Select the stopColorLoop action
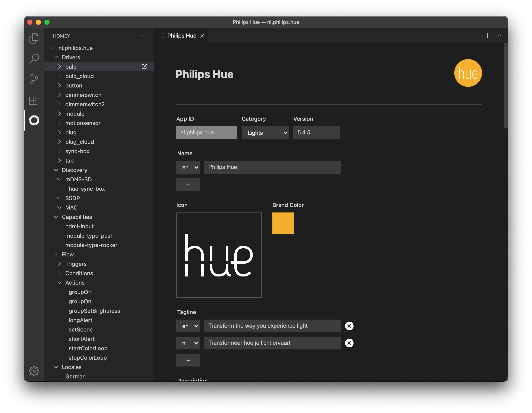The image size is (532, 413). point(88,358)
